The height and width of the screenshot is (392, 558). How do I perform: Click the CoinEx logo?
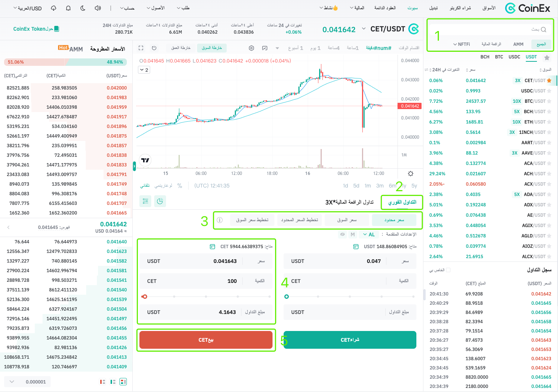coord(528,8)
